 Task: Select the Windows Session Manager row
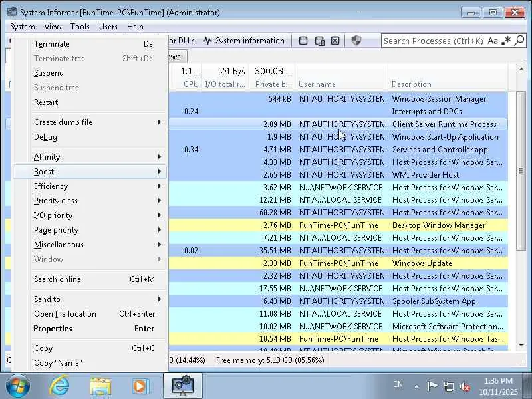(x=338, y=99)
